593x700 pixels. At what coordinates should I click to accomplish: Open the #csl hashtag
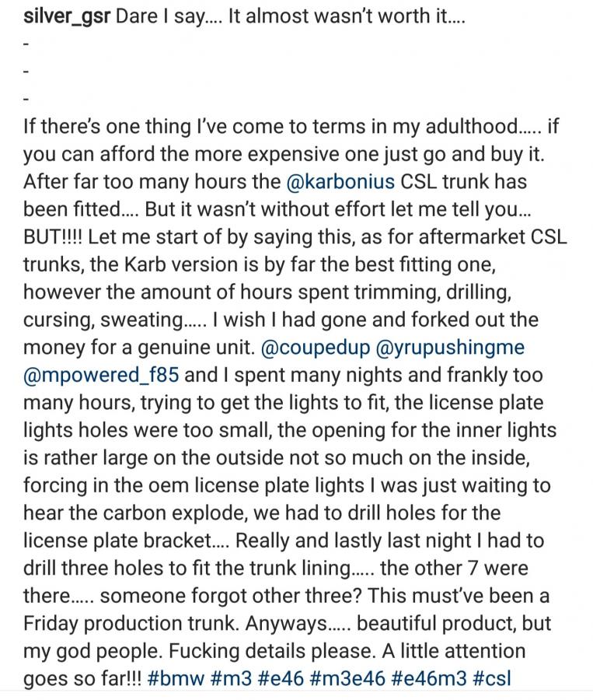(491, 678)
